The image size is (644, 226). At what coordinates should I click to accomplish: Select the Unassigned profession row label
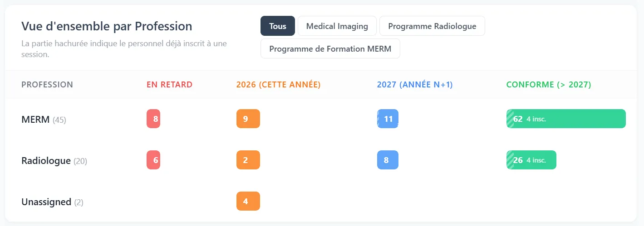(x=53, y=202)
